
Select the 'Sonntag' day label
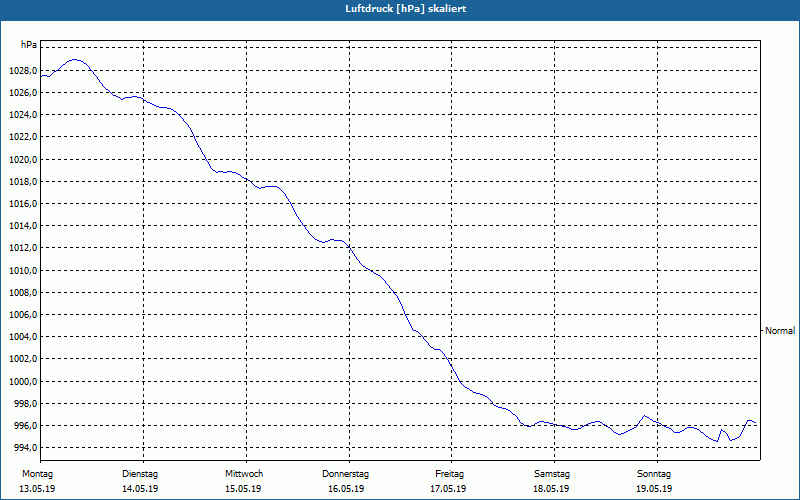pos(654,474)
